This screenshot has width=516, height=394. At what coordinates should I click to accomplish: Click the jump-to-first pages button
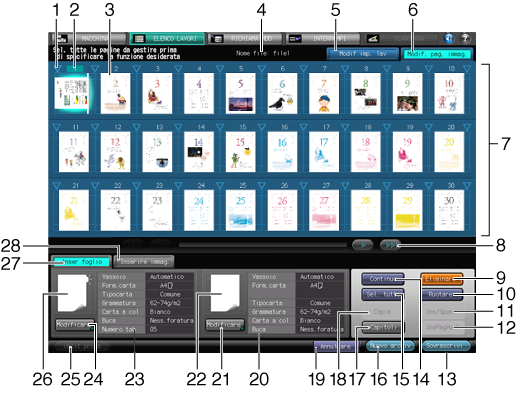pos(133,245)
